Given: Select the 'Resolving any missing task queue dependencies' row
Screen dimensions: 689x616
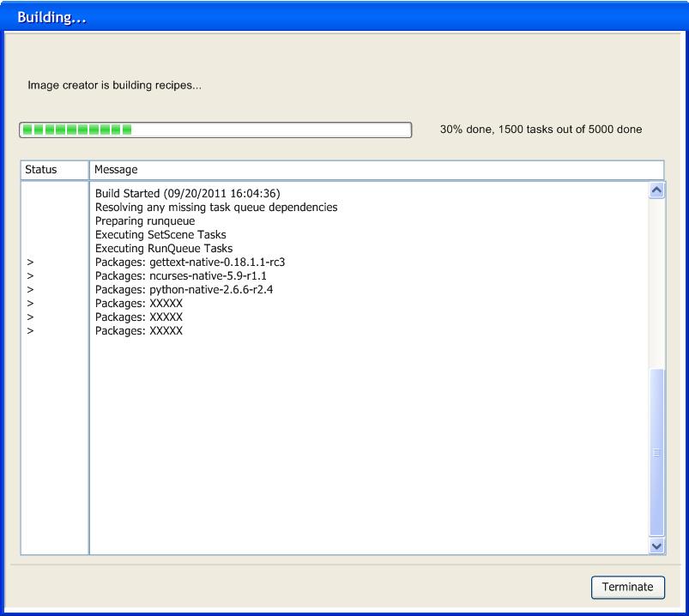Looking at the screenshot, I should click(x=216, y=208).
